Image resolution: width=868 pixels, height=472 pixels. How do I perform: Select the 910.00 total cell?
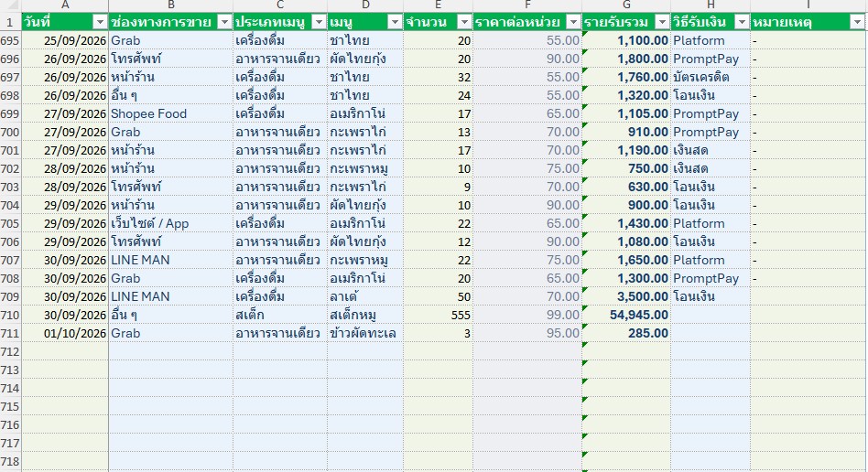[x=626, y=132]
